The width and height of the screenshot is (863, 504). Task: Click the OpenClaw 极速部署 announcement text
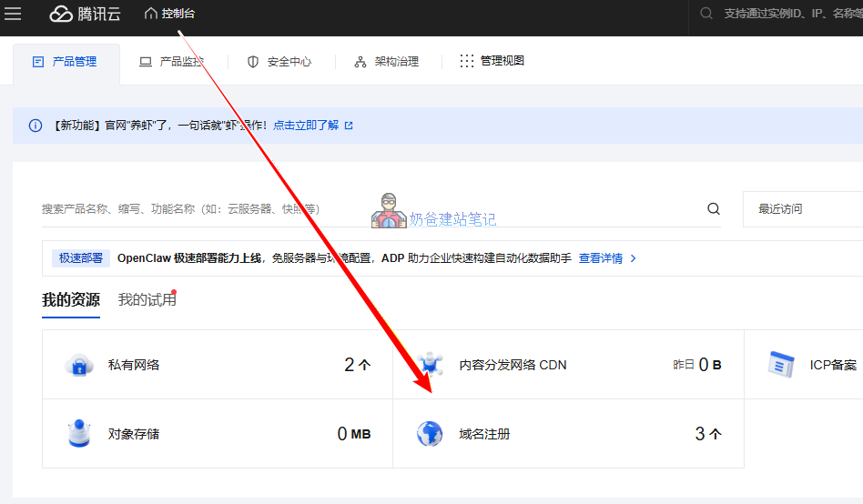[x=344, y=258]
